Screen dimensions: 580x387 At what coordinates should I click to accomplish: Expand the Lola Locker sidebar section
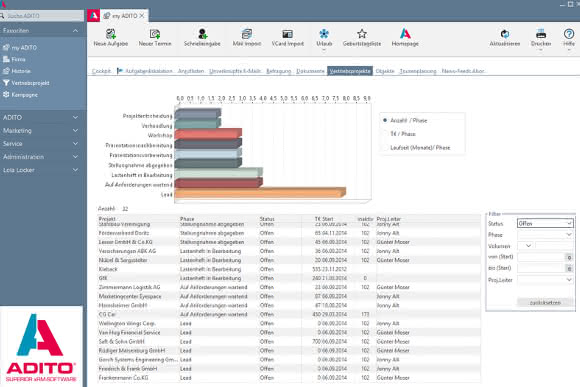pos(75,170)
